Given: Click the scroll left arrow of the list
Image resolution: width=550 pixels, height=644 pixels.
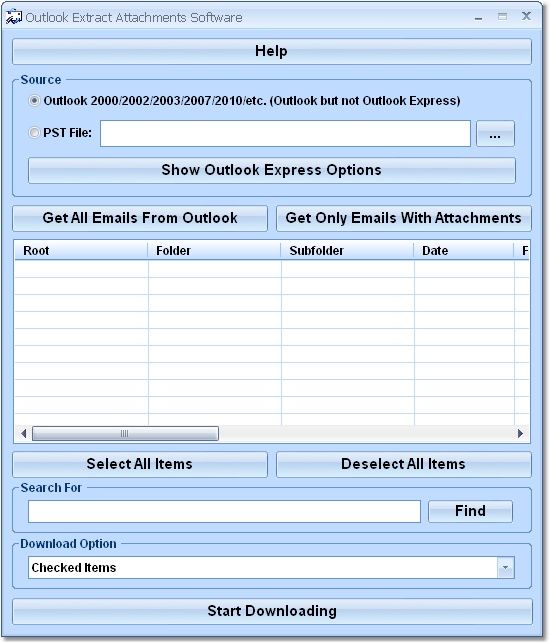Looking at the screenshot, I should [23, 433].
